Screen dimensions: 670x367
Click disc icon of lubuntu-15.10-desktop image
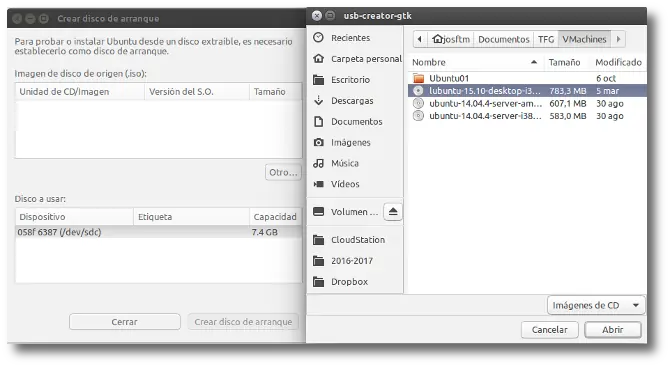click(x=418, y=91)
